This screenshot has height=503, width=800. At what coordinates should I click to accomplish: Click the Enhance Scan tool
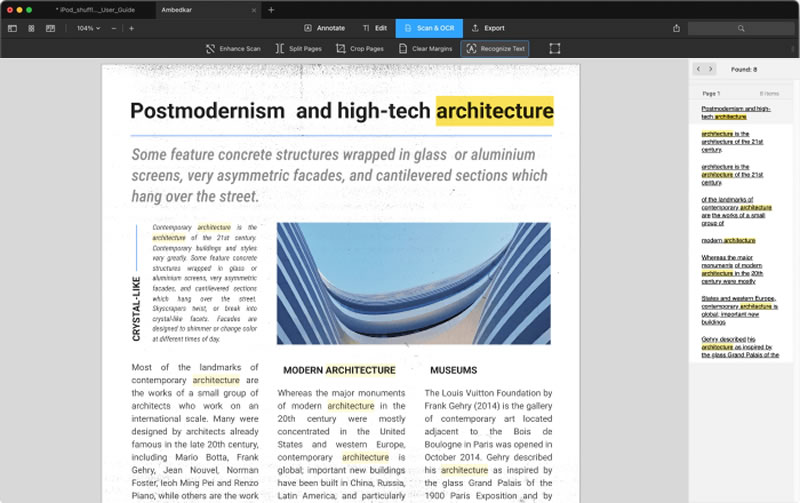pos(233,48)
